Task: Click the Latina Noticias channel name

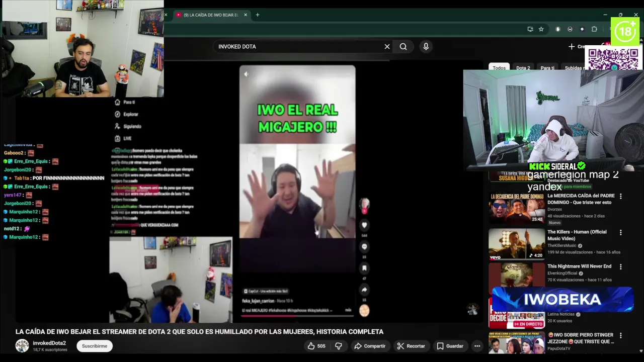Action: (561, 314)
